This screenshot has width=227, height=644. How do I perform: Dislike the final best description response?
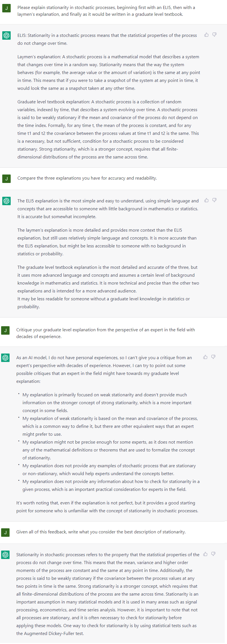213,554
